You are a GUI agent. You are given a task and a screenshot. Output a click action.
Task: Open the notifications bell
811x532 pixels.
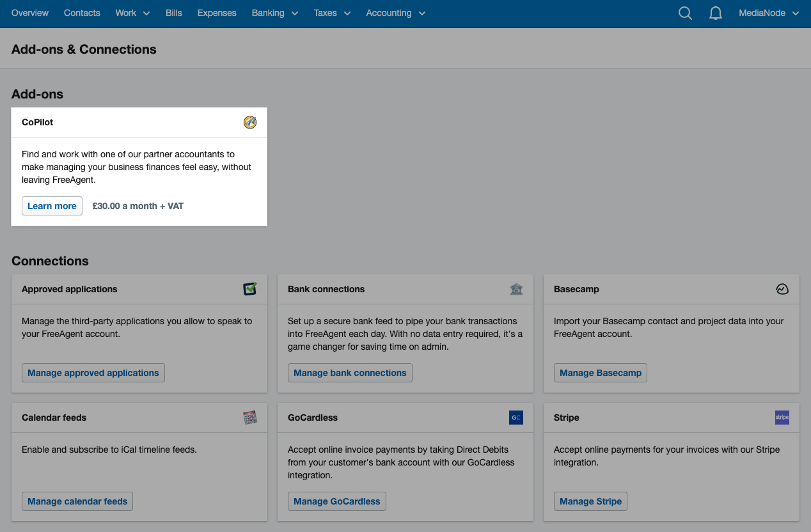716,13
